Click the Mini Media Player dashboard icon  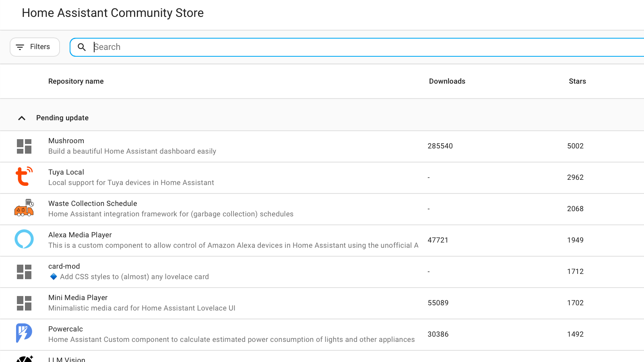(x=24, y=303)
